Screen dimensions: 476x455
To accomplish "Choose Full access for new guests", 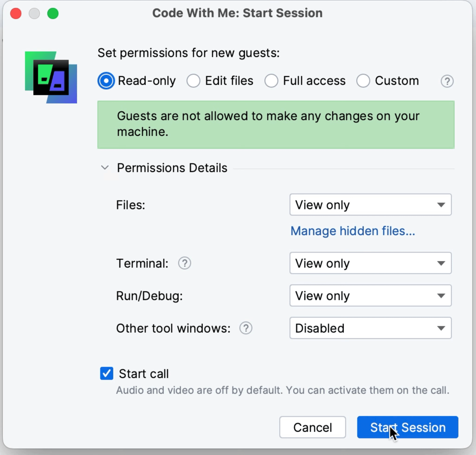I will (271, 80).
